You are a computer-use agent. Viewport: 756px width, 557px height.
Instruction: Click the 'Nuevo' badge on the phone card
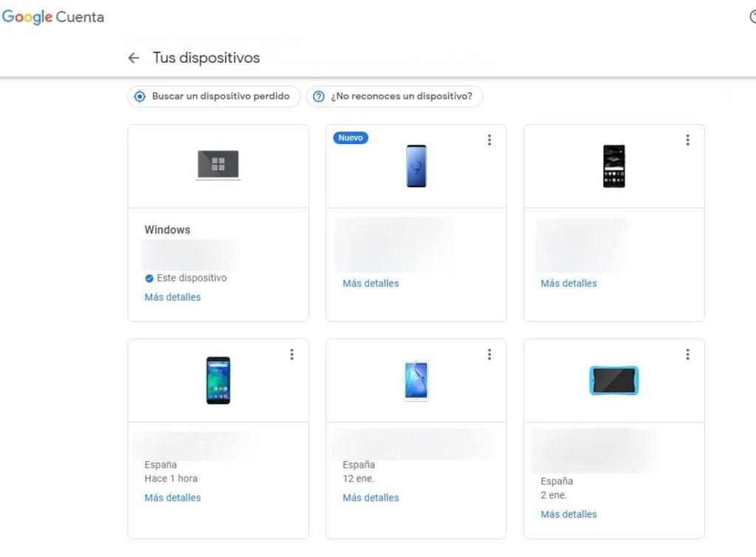(x=351, y=138)
